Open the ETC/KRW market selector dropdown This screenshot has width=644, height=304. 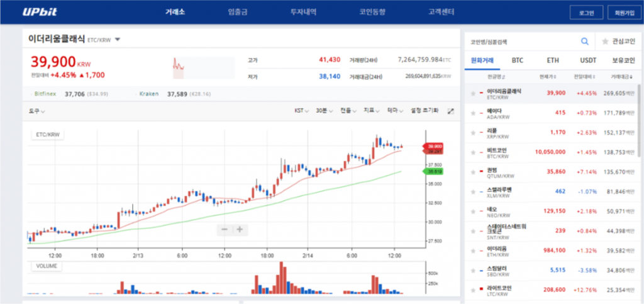(118, 40)
